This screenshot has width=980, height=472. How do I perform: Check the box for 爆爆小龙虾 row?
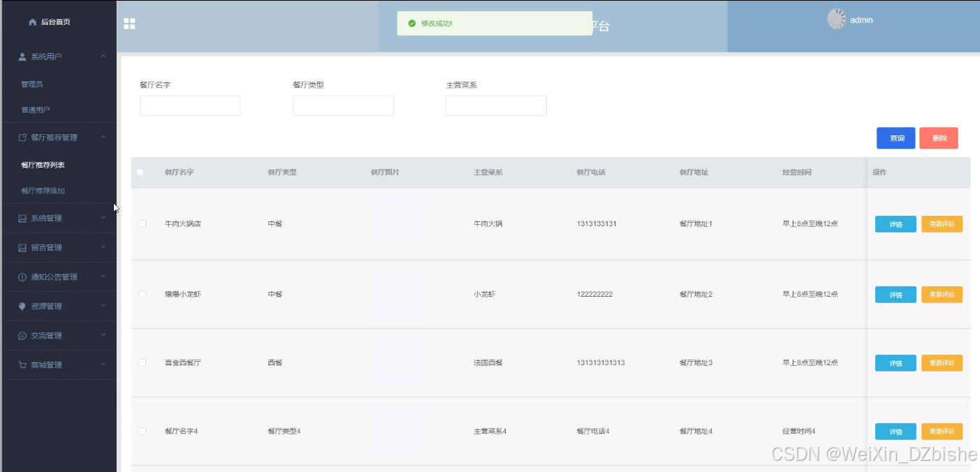(142, 294)
